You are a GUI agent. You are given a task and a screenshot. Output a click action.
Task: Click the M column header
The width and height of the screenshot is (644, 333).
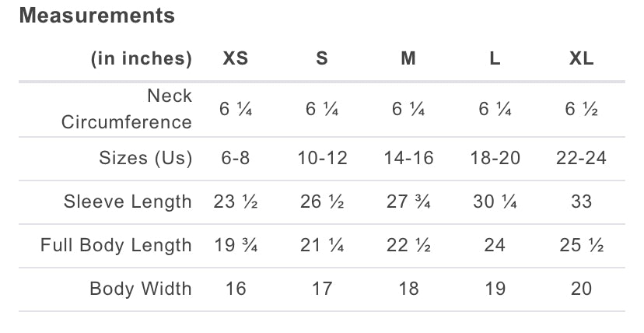tap(408, 59)
